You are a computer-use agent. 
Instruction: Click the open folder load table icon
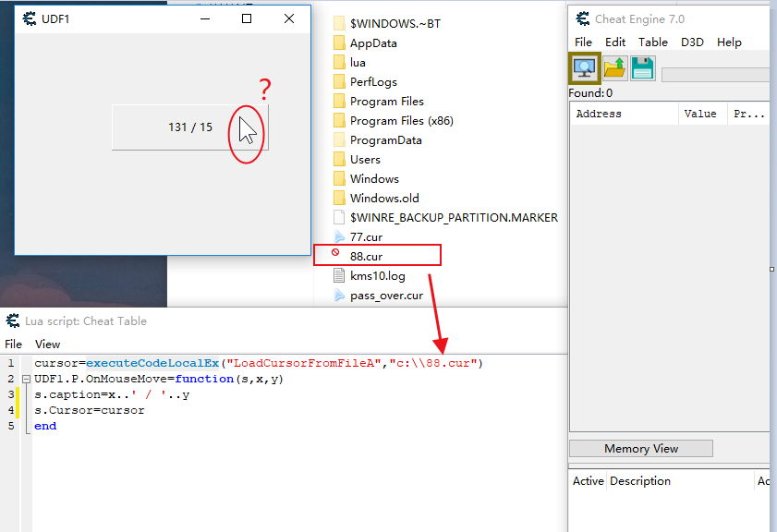pos(614,67)
